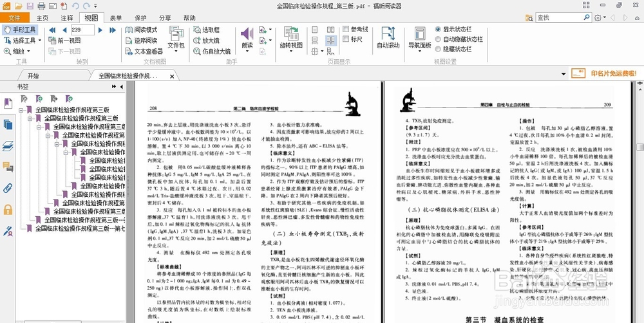Select the 放大镜 loupe tool
Image resolution: width=644 pixels, height=323 pixels.
point(207,41)
